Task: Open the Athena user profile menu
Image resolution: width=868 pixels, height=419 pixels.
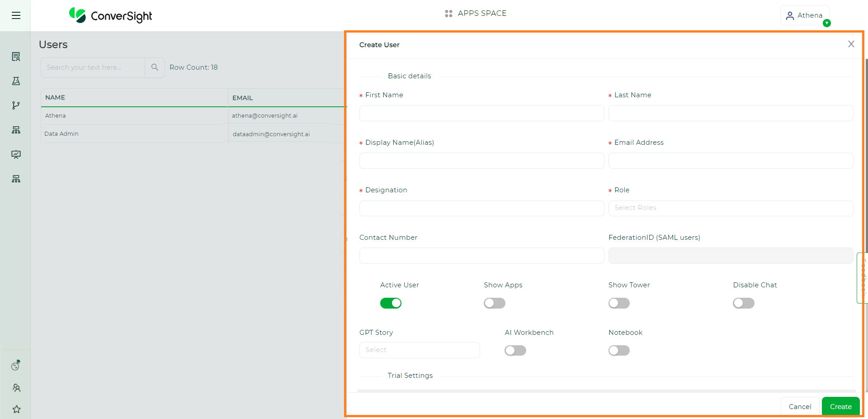Action: tap(805, 15)
